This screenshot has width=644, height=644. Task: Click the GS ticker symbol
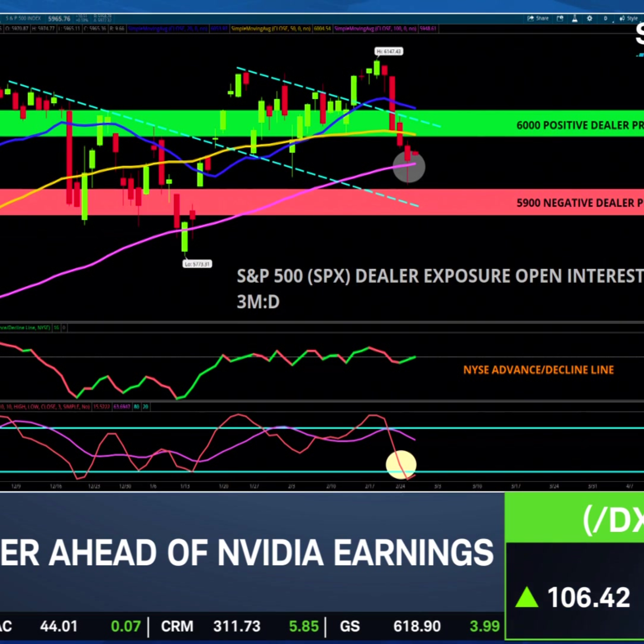click(350, 626)
